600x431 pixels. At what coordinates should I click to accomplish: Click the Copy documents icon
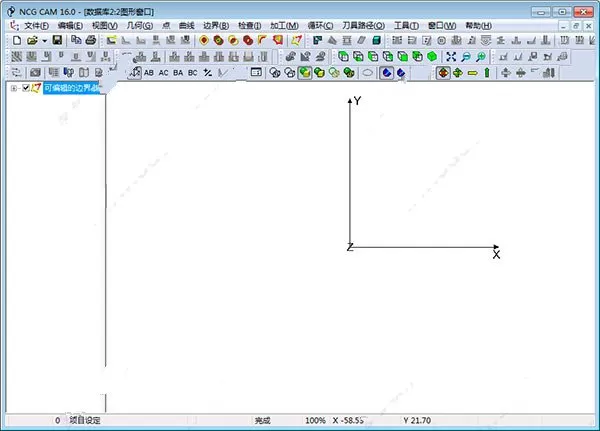coord(76,40)
